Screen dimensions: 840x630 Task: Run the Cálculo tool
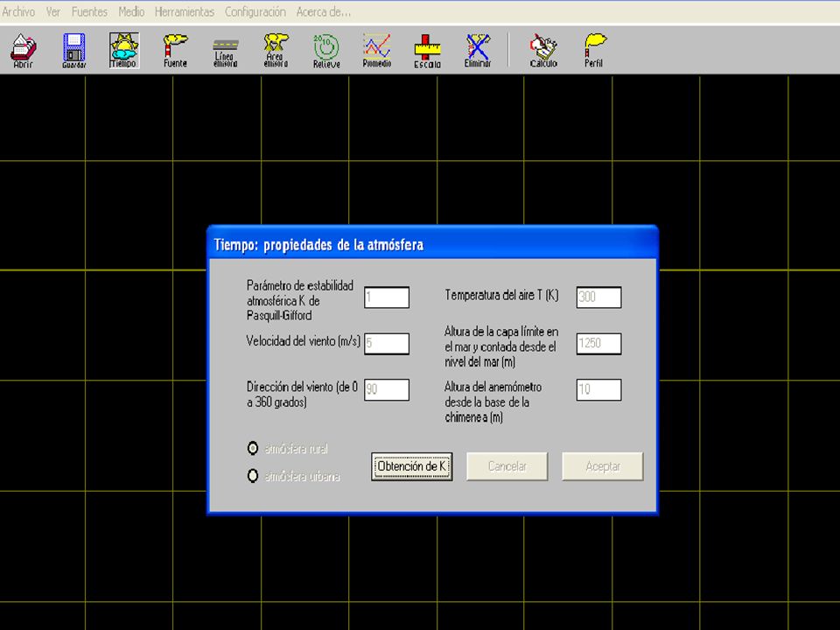[543, 51]
